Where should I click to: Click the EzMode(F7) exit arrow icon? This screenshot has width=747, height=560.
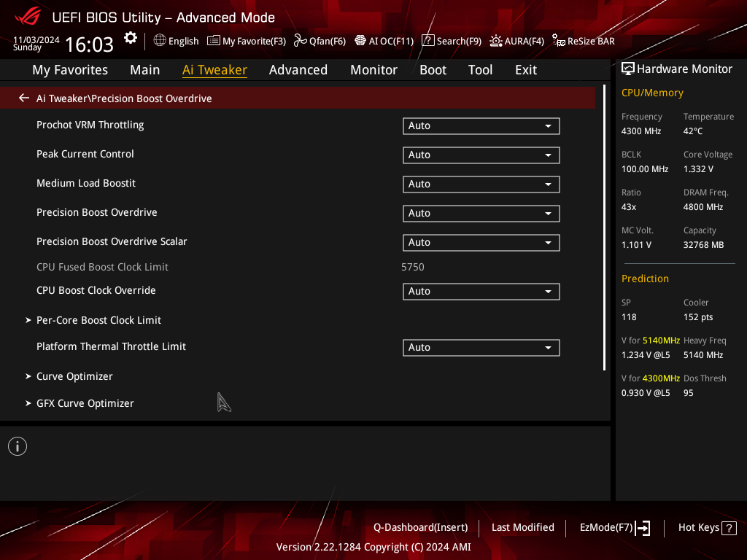(x=643, y=528)
